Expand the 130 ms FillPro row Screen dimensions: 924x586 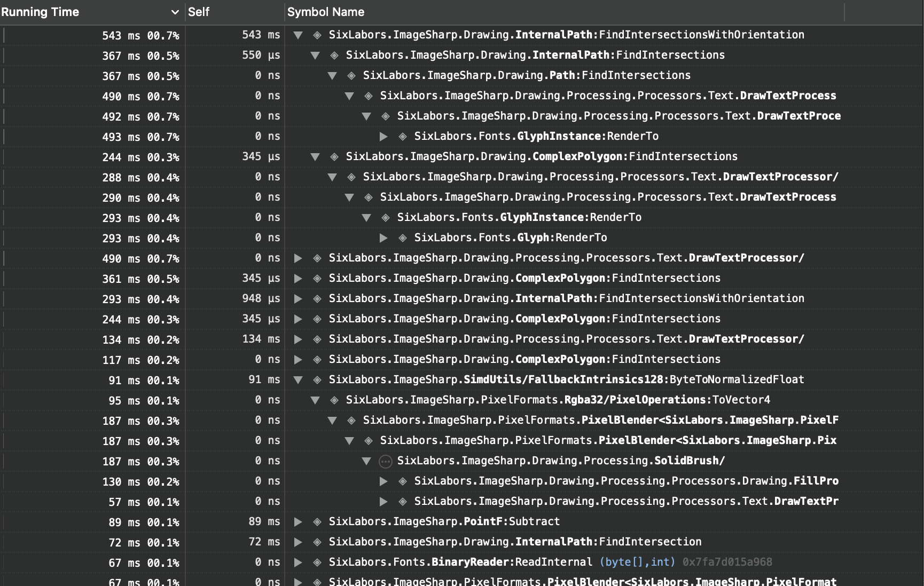click(383, 481)
